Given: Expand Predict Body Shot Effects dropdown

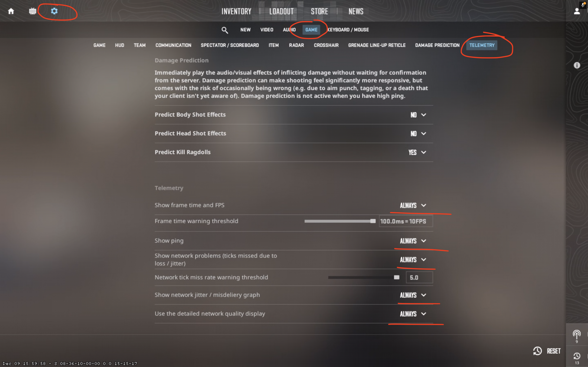Looking at the screenshot, I should pyautogui.click(x=418, y=115).
